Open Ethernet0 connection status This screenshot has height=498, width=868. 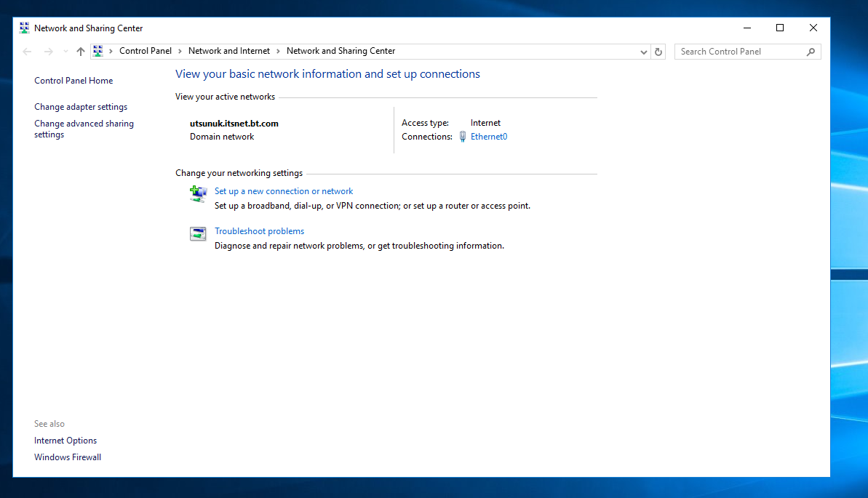[489, 137]
